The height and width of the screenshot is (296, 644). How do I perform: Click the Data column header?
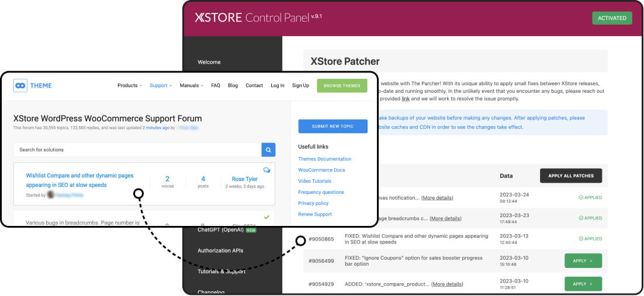point(506,176)
